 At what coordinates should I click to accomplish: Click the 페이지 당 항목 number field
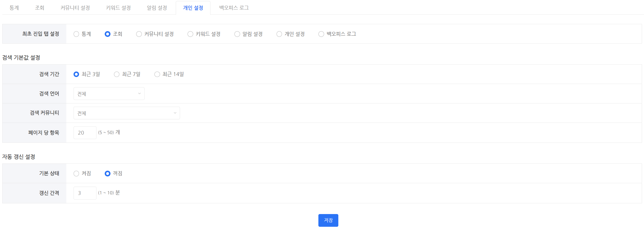85,133
